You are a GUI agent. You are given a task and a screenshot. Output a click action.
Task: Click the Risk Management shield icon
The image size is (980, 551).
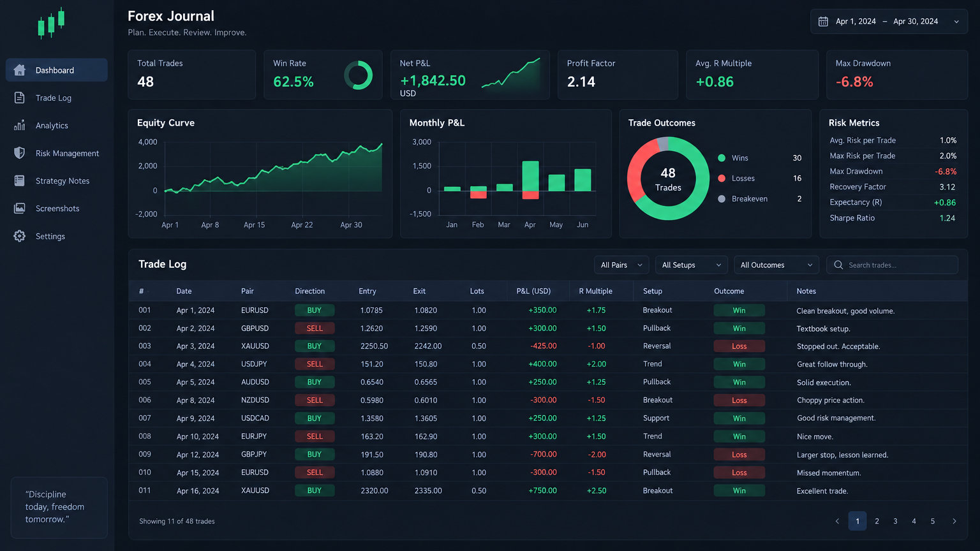20,153
